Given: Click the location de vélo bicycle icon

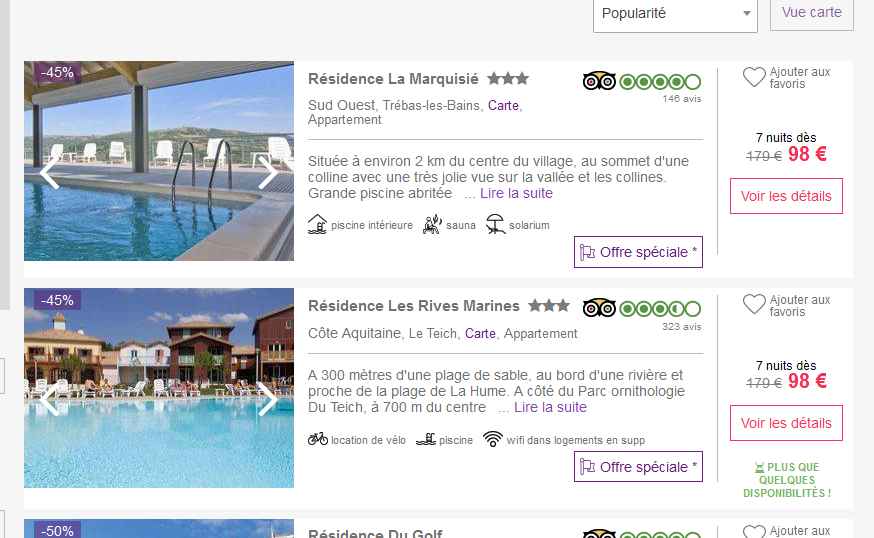Looking at the screenshot, I should pyautogui.click(x=318, y=439).
